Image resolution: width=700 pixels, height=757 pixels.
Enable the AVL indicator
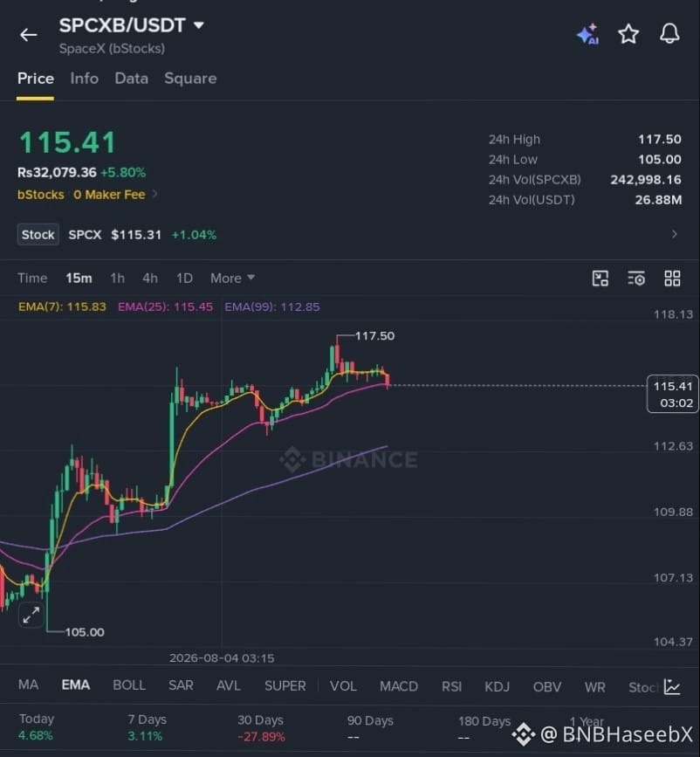click(229, 685)
